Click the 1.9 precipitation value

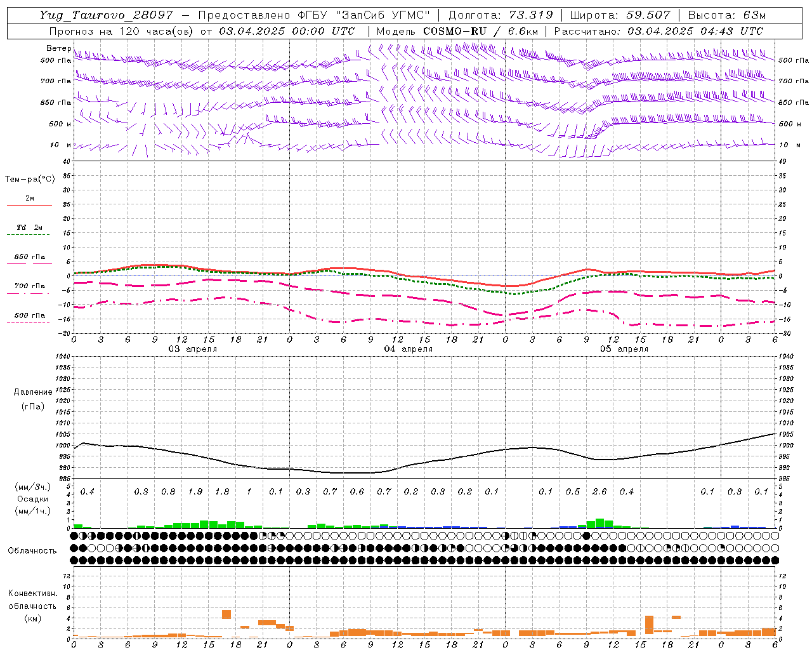point(195,492)
